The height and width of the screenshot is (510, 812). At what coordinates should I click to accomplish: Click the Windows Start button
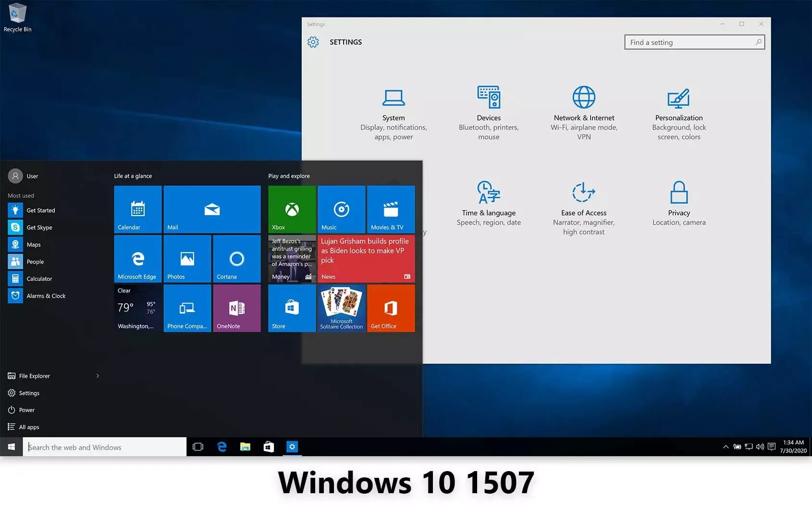point(11,447)
